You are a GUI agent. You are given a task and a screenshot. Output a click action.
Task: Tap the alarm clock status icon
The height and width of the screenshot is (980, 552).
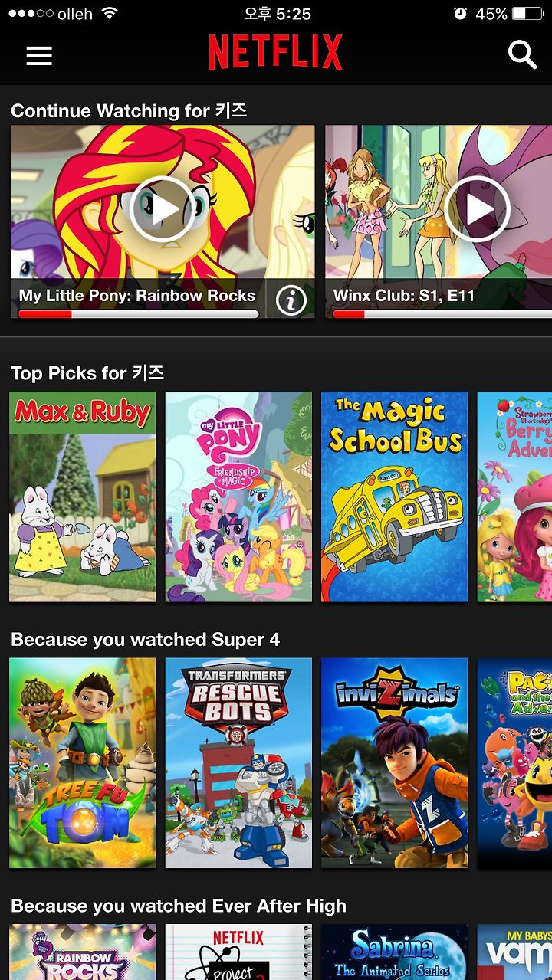point(460,14)
